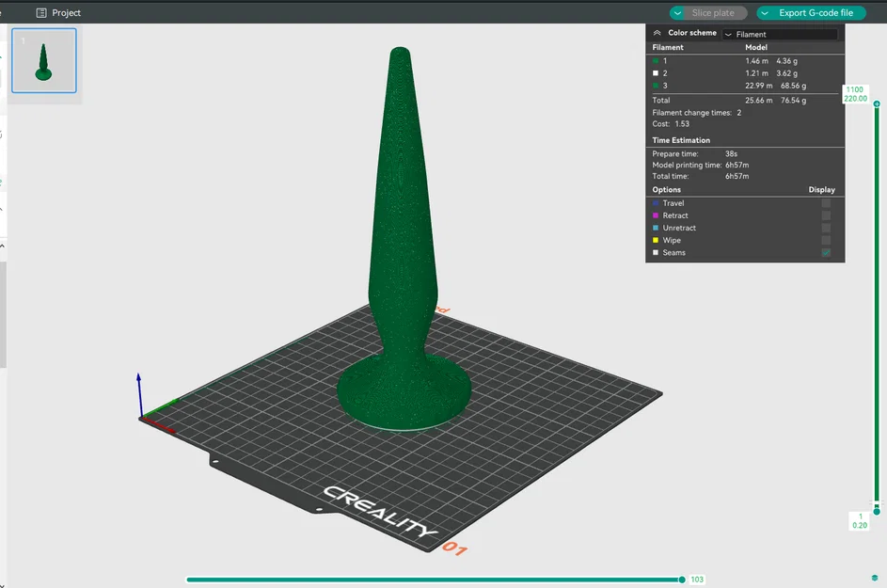Viewport: 887px width, 588px height.
Task: Open the Filament color scheme dropdown
Action: 780,35
